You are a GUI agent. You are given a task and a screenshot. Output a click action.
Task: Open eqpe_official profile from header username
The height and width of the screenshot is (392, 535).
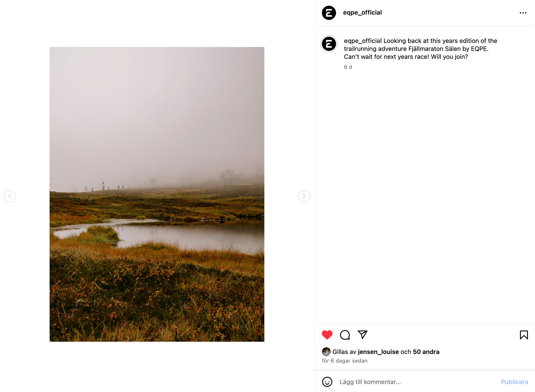pyautogui.click(x=362, y=13)
